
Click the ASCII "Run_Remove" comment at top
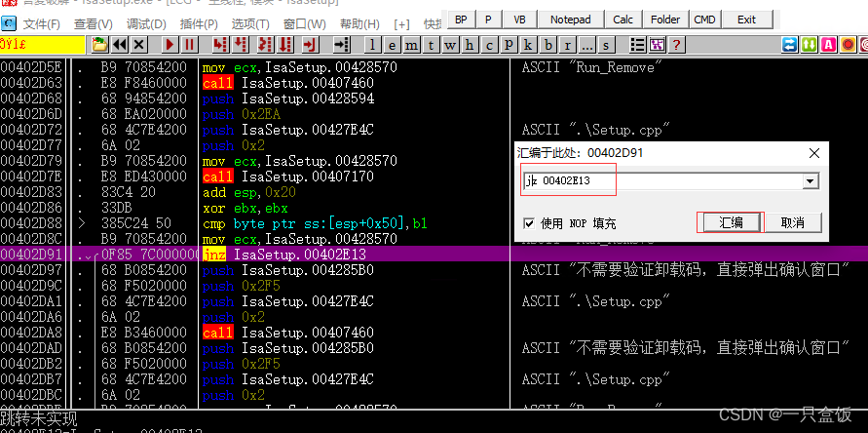[591, 67]
